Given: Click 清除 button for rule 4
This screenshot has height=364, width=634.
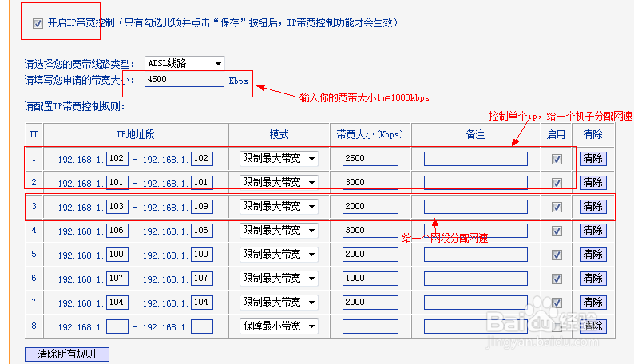Looking at the screenshot, I should (x=592, y=230).
